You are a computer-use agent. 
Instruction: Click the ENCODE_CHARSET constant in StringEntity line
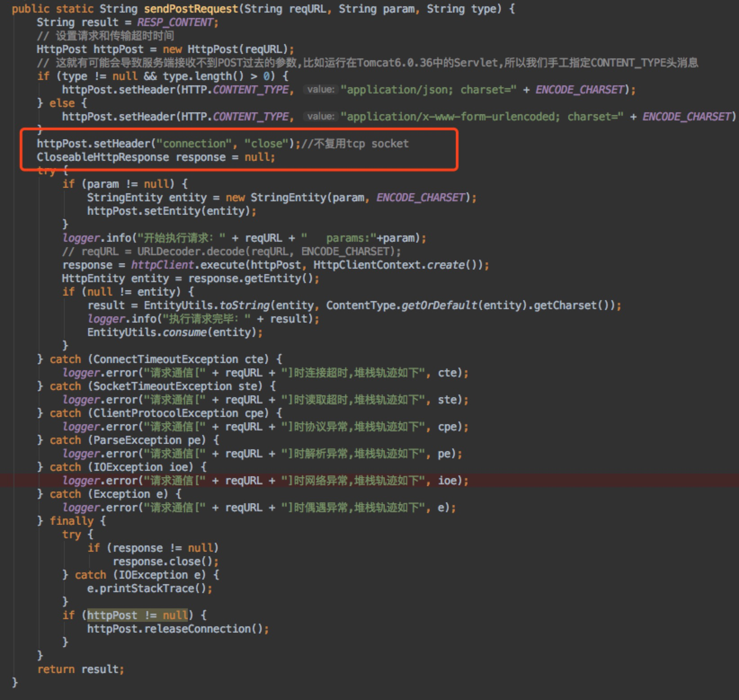click(420, 197)
